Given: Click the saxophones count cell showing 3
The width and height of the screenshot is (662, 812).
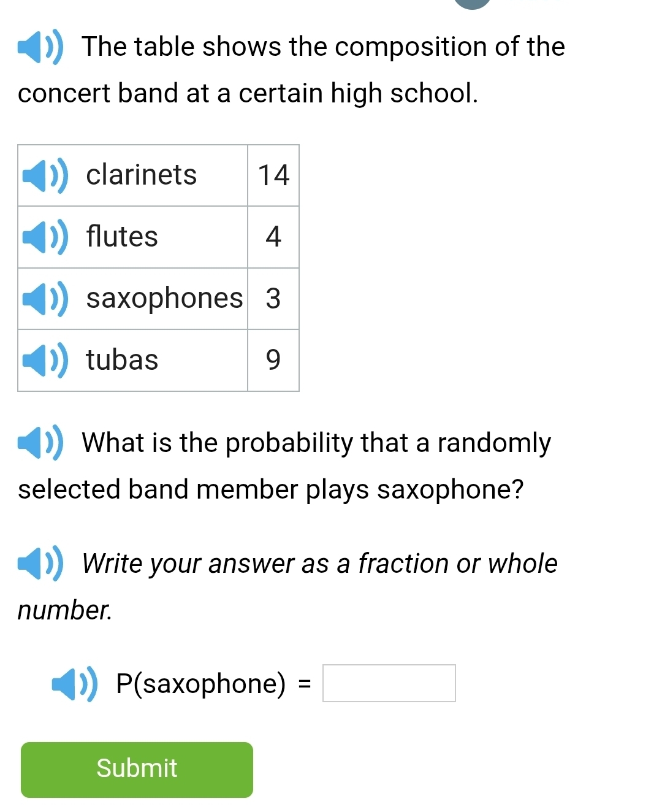Looking at the screenshot, I should (x=273, y=299).
